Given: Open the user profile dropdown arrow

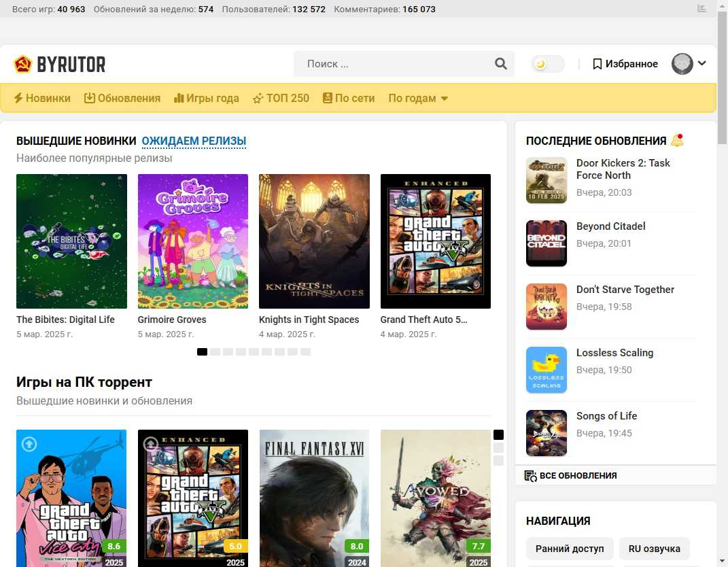Looking at the screenshot, I should coord(702,63).
